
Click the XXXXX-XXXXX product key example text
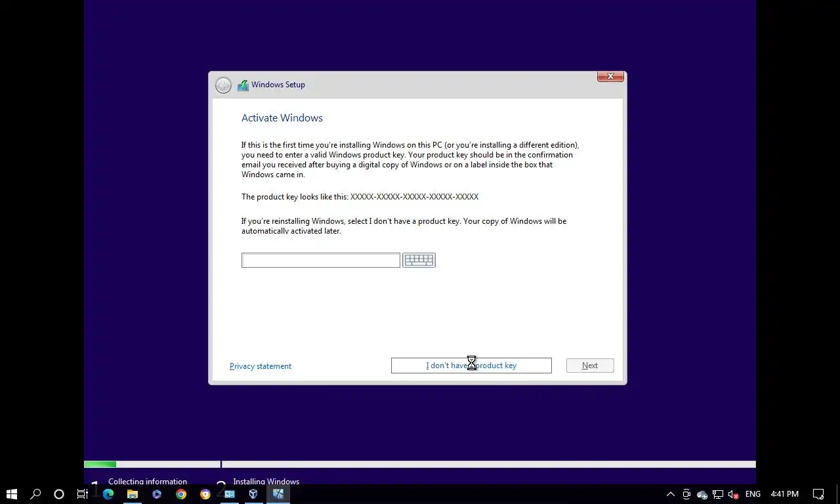coord(414,197)
